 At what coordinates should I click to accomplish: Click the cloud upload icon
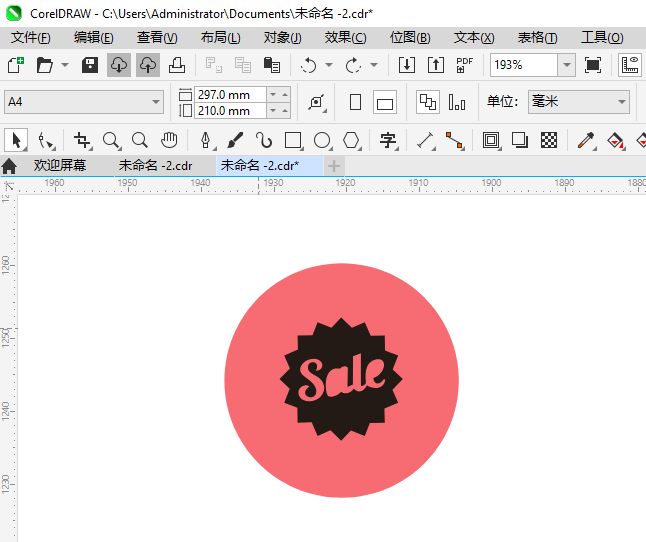(x=148, y=65)
